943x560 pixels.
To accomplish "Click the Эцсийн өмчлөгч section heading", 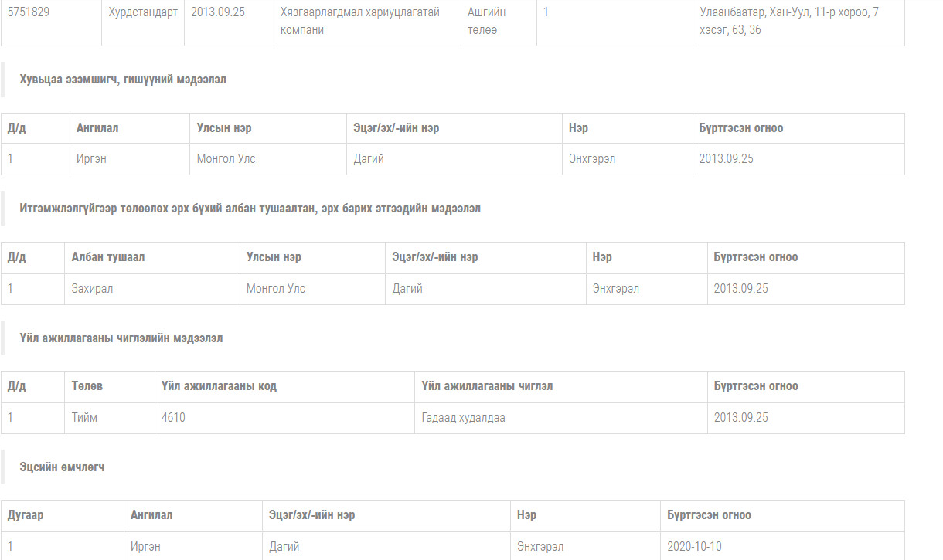I will [x=62, y=467].
